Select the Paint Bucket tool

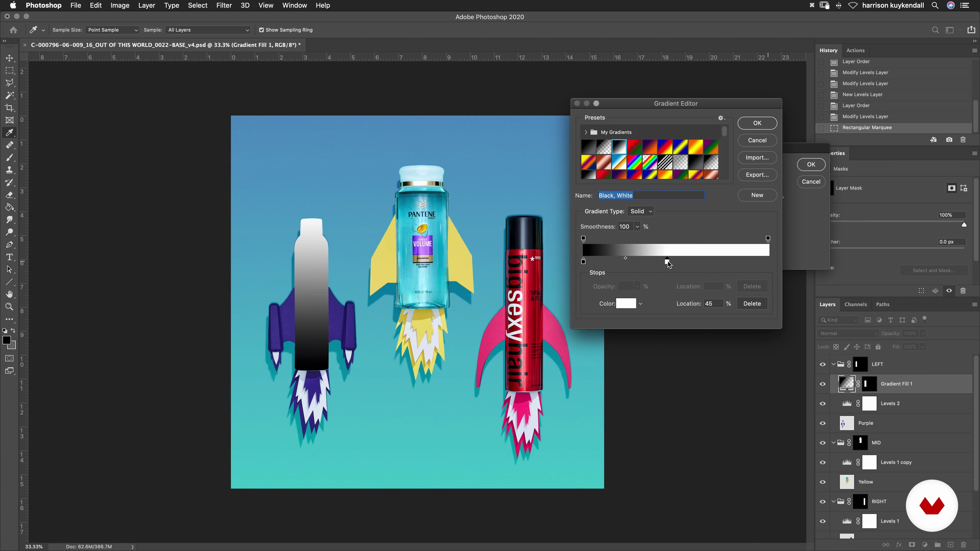tap(9, 207)
